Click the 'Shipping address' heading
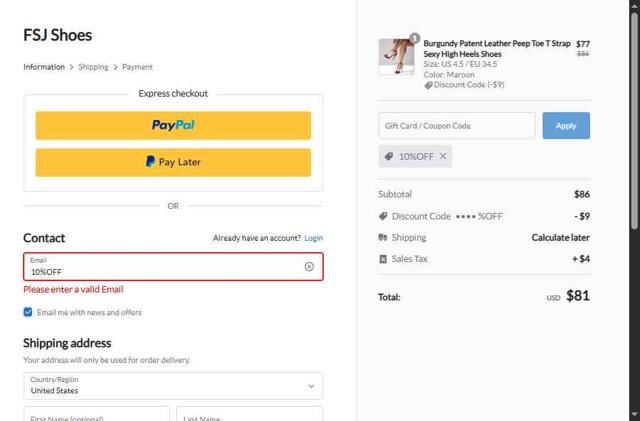 pyautogui.click(x=67, y=343)
